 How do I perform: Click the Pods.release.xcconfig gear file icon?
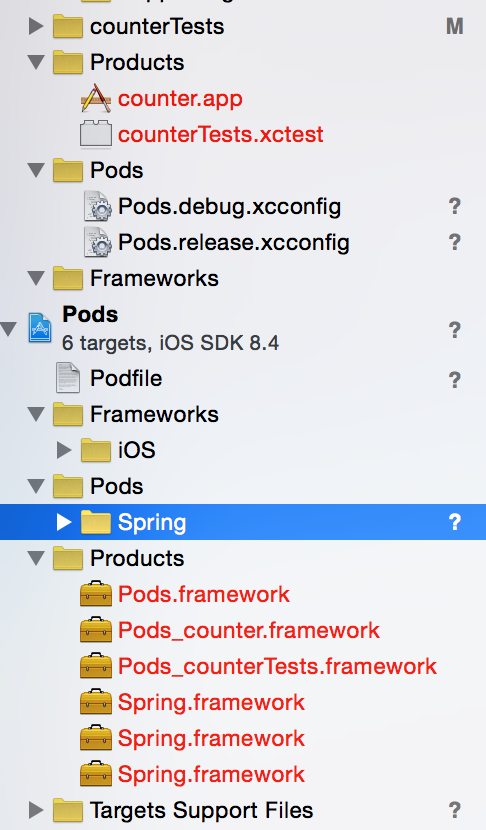98,242
